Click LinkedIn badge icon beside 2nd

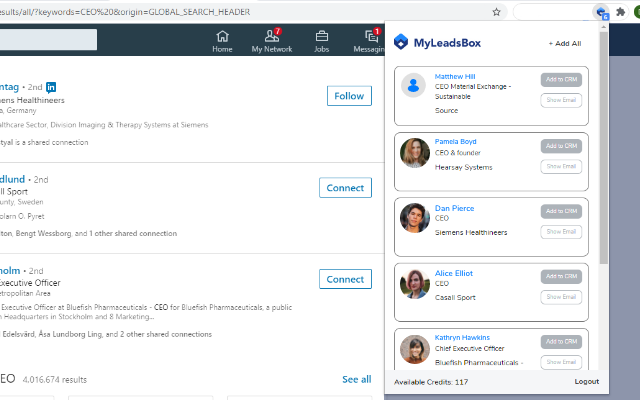[51, 87]
